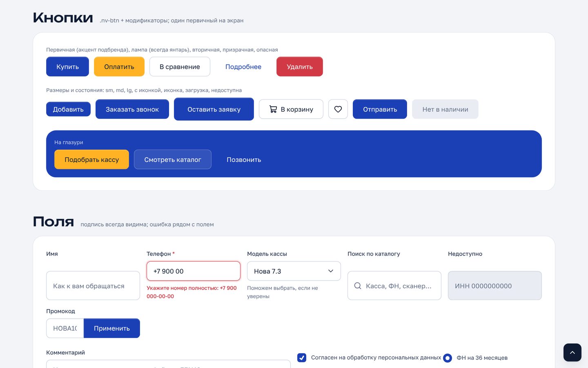Toggle the Согласен на обработку checkbox
The width and height of the screenshot is (588, 368).
pos(302,358)
